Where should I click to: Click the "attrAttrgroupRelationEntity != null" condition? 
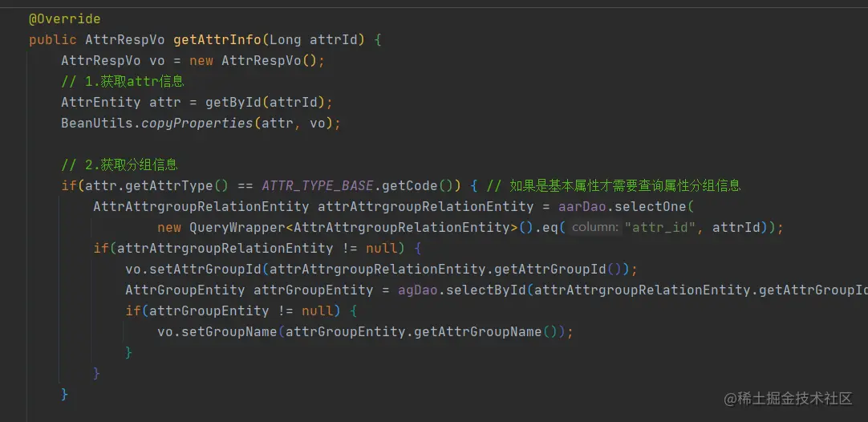(x=258, y=248)
